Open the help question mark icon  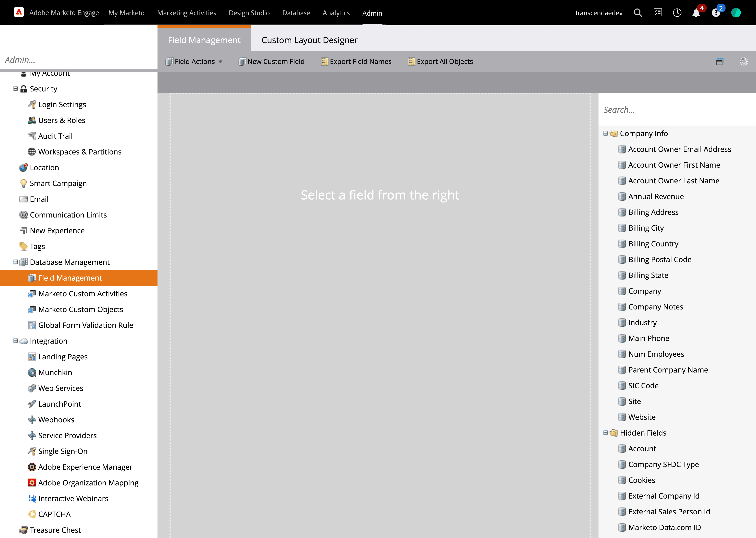716,13
